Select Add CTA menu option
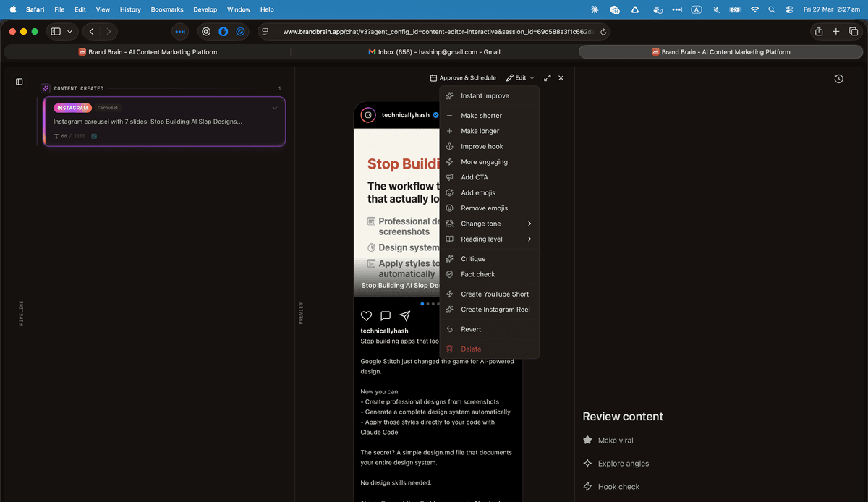This screenshot has width=868, height=502. click(x=489, y=177)
